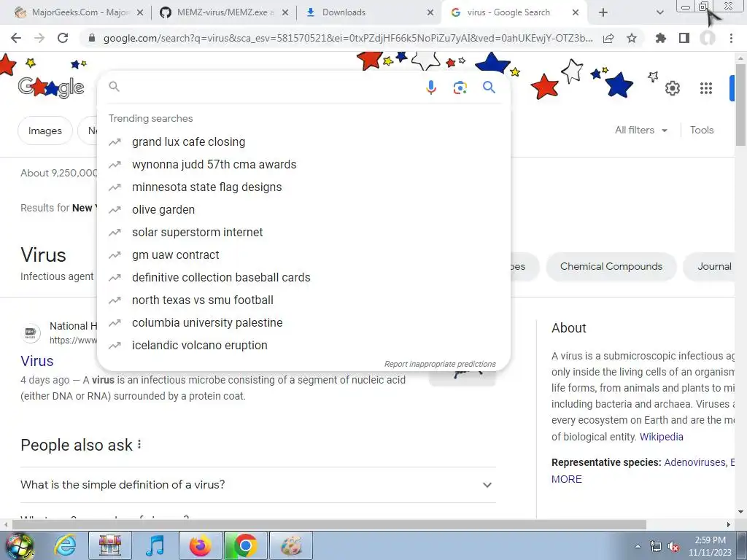Search by voice microphone icon
747x560 pixels.
point(430,87)
